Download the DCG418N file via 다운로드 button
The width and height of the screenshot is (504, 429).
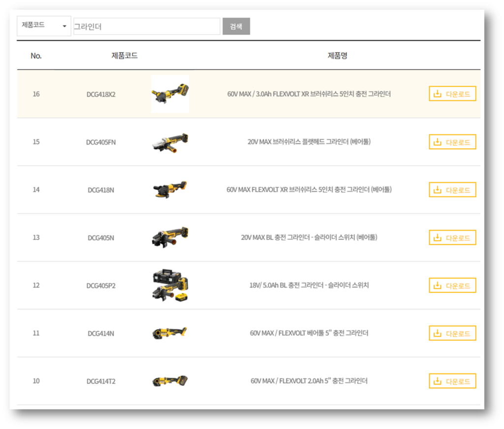click(x=452, y=190)
